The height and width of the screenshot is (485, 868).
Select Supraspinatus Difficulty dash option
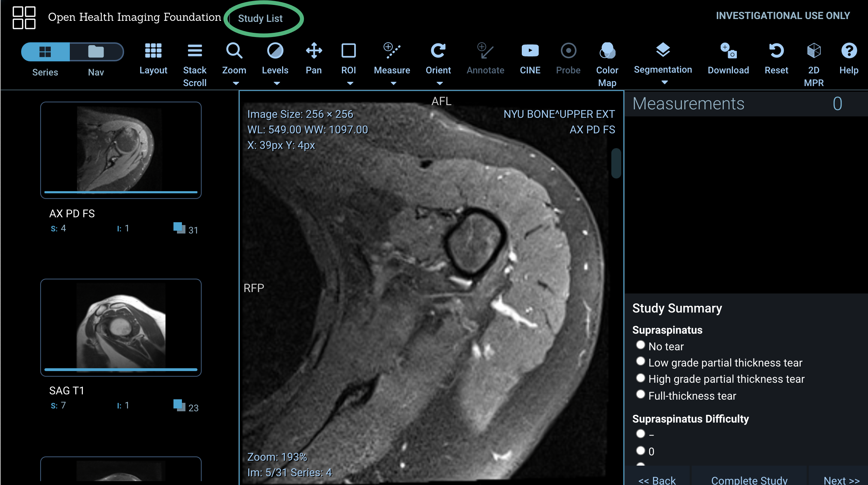[641, 434]
